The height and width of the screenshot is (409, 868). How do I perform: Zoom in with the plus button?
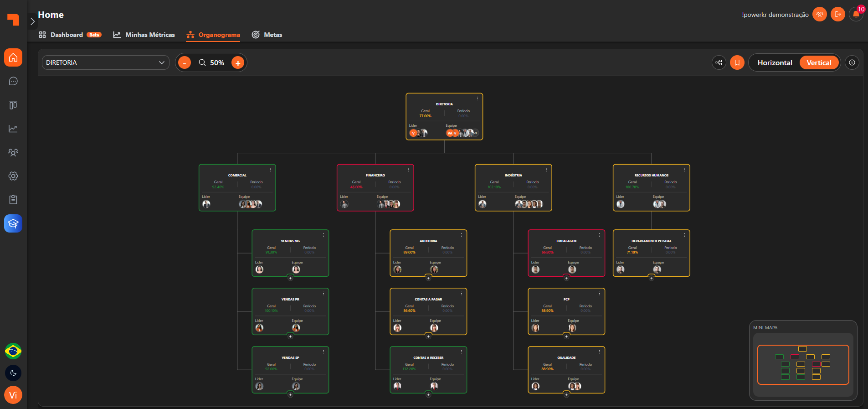[238, 62]
